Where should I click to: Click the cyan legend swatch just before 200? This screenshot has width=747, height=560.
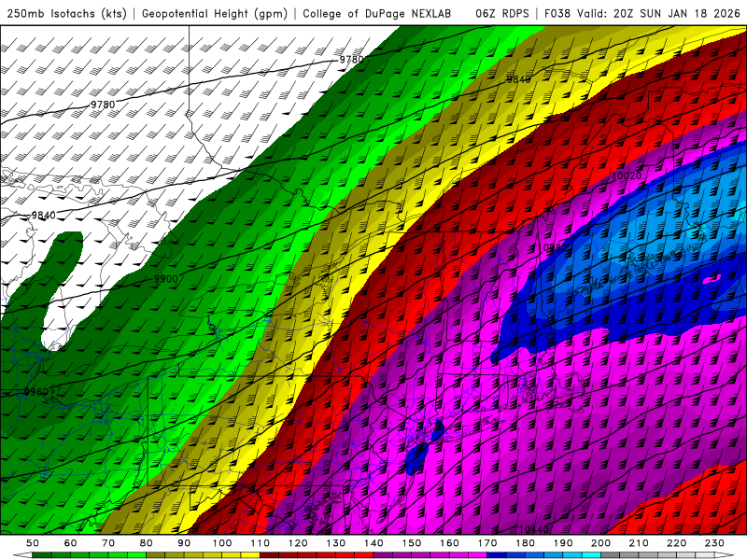(591, 555)
